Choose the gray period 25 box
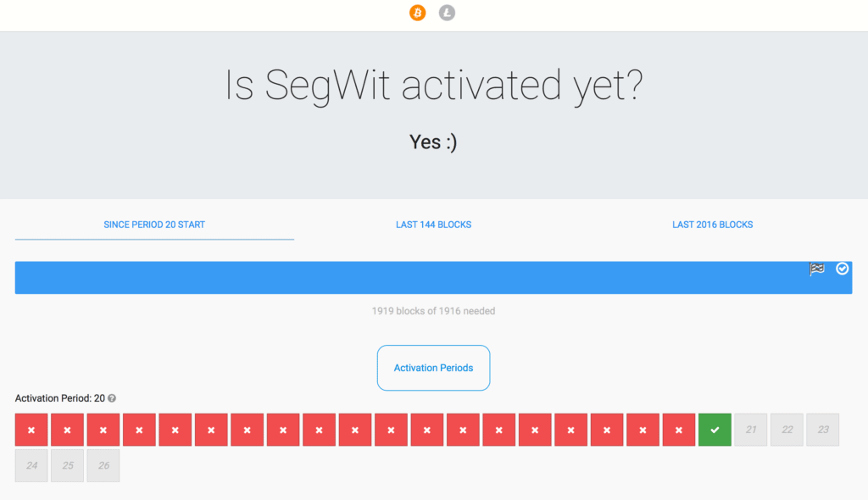The height and width of the screenshot is (500, 868). 67,465
